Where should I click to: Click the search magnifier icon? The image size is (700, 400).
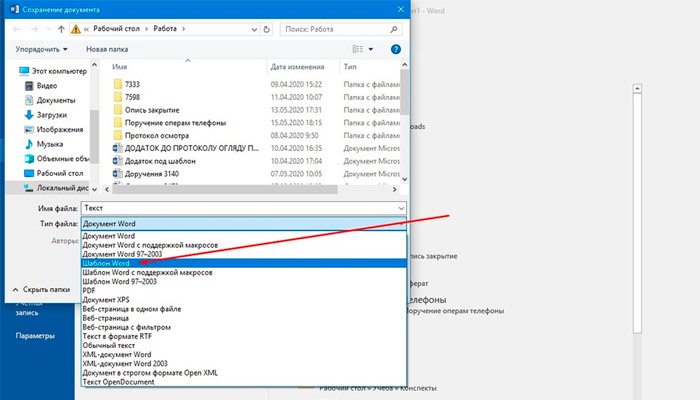(393, 29)
